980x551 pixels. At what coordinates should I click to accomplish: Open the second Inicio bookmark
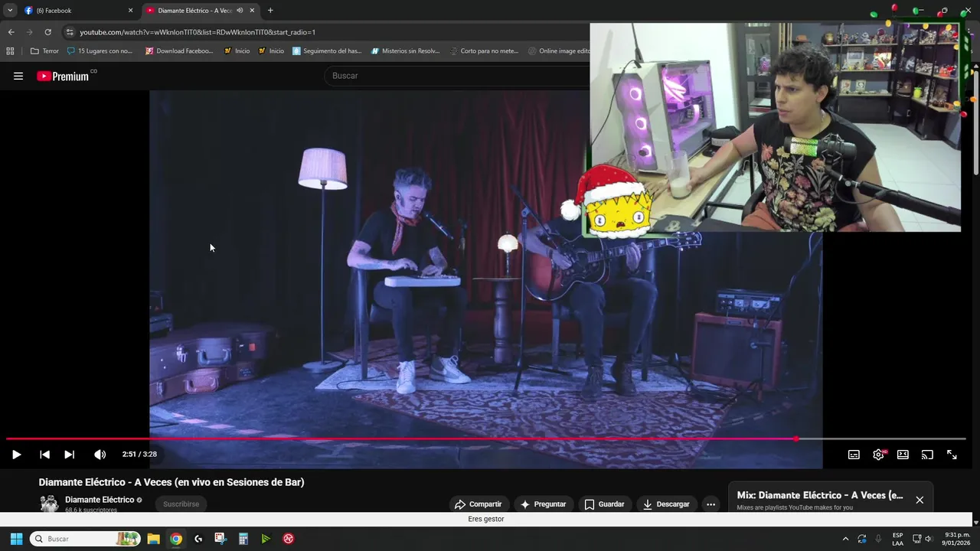pos(271,51)
